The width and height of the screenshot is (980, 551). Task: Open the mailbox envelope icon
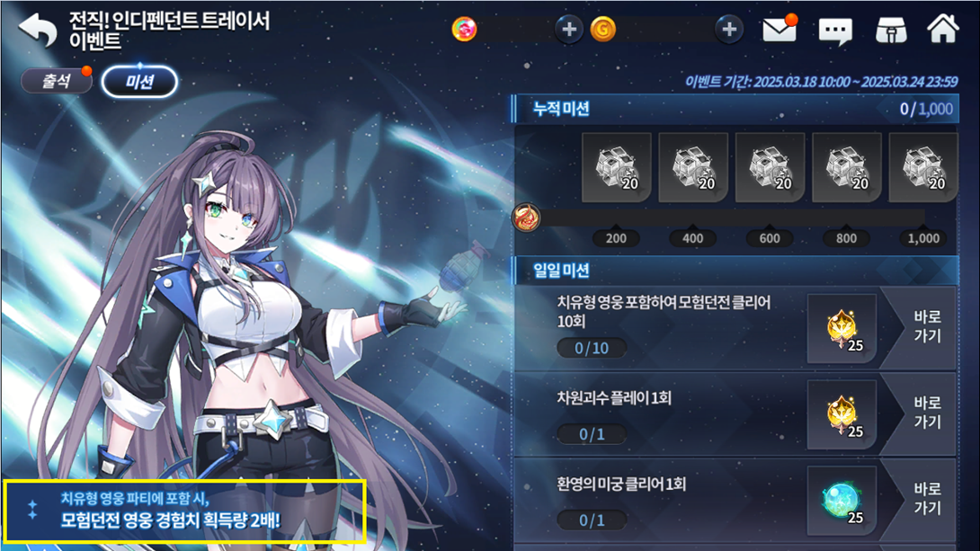click(x=780, y=29)
